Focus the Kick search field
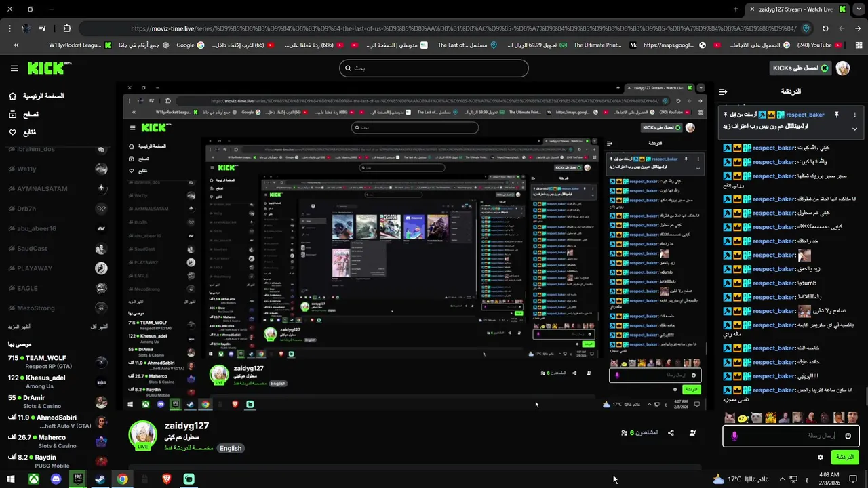This screenshot has height=488, width=868. tap(434, 68)
